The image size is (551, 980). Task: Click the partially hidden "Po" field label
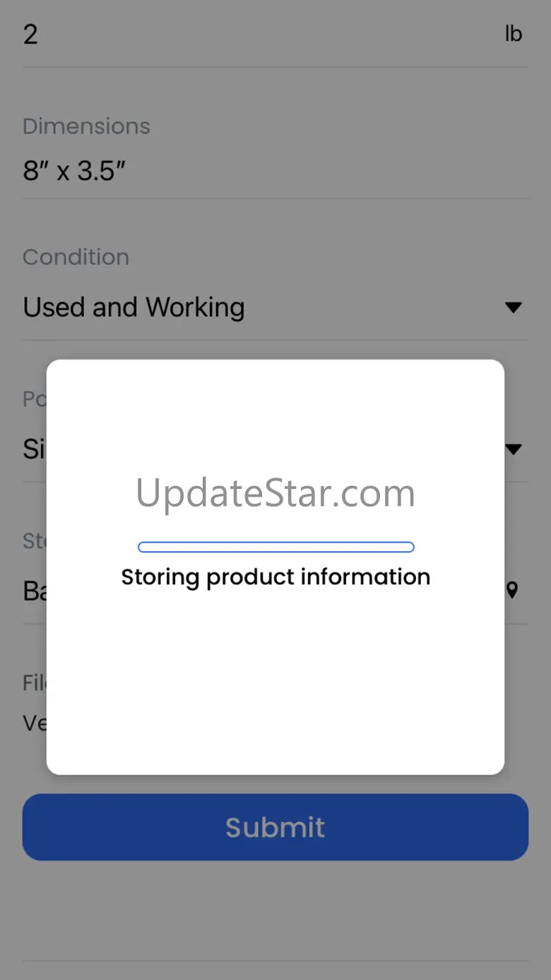pyautogui.click(x=35, y=399)
